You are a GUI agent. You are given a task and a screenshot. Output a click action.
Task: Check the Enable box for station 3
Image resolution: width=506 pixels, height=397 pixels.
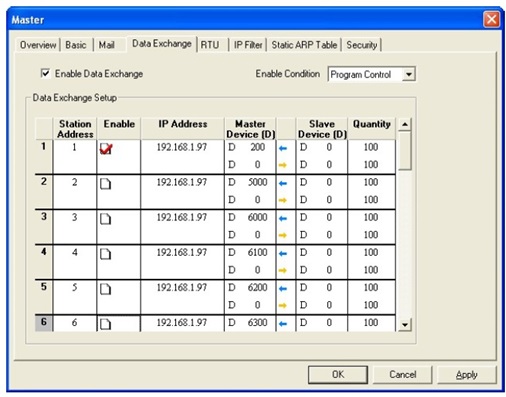click(x=105, y=219)
